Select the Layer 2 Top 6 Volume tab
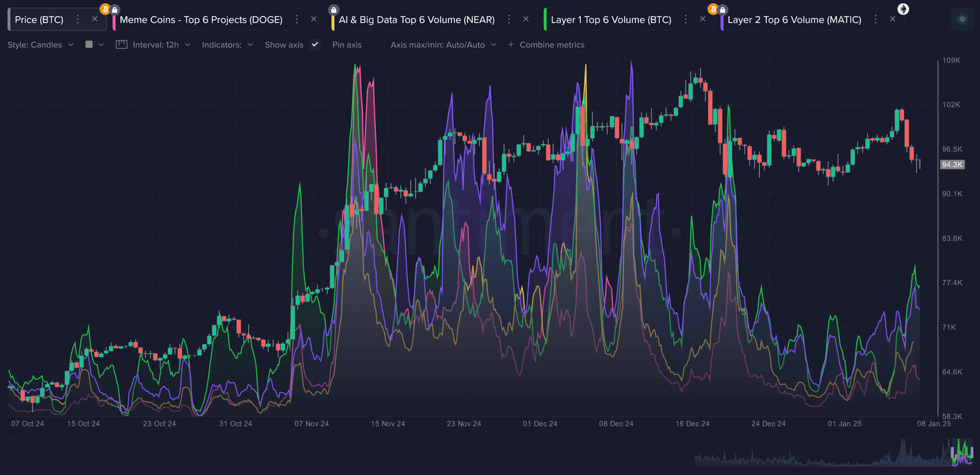The width and height of the screenshot is (980, 475). click(794, 20)
